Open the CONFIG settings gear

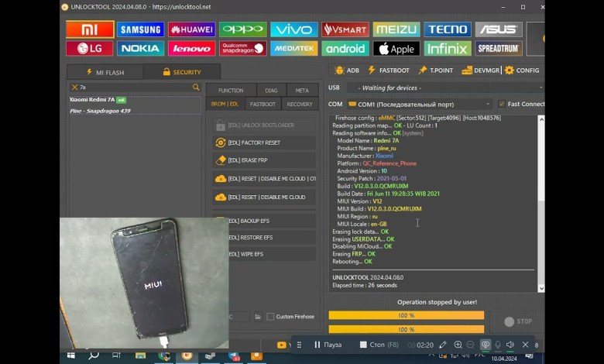(x=522, y=70)
